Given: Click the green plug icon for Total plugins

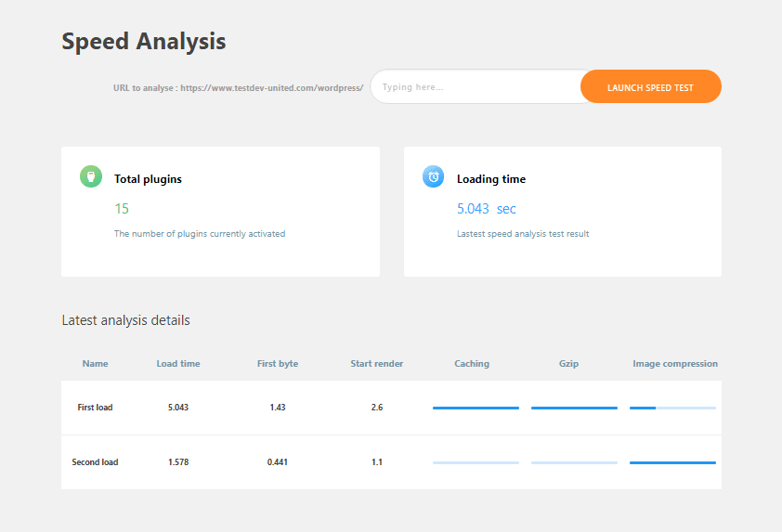Looking at the screenshot, I should (90, 176).
